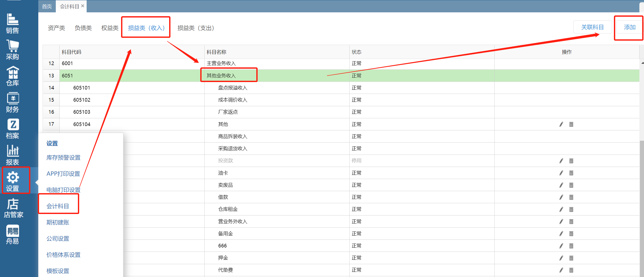
Task: Edit the 备用金 row with pencil icon
Action: tap(561, 234)
